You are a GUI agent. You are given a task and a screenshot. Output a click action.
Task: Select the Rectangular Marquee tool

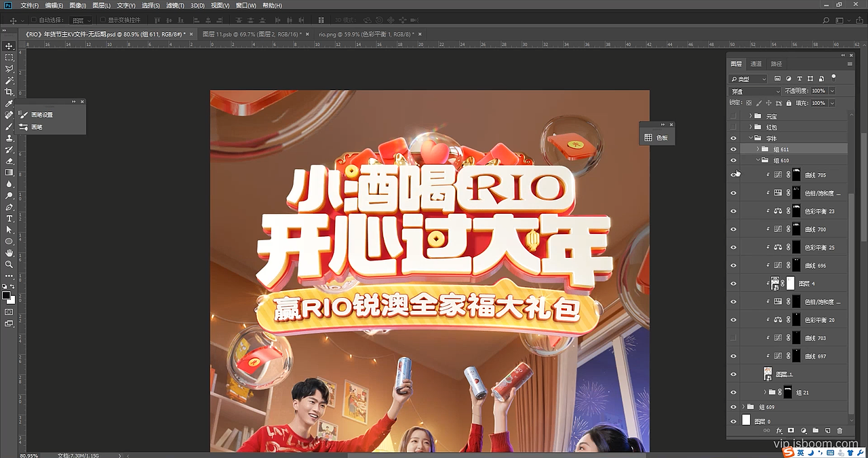click(9, 58)
